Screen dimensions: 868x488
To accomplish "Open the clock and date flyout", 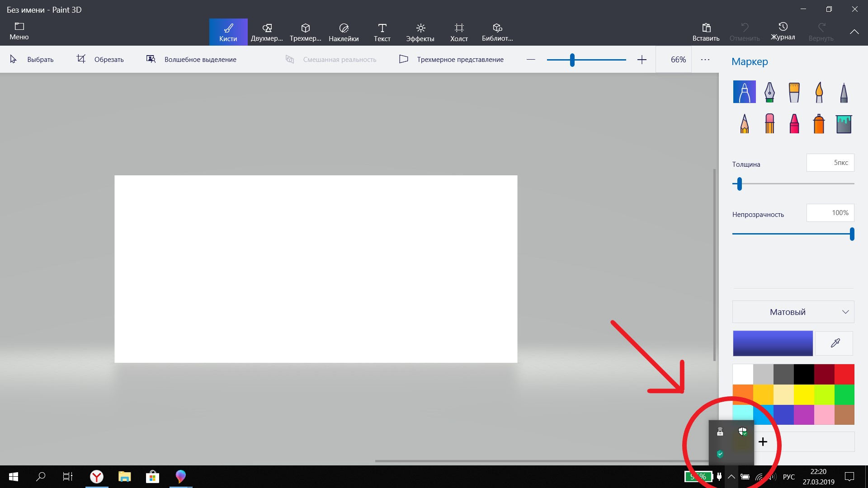I will [x=818, y=477].
